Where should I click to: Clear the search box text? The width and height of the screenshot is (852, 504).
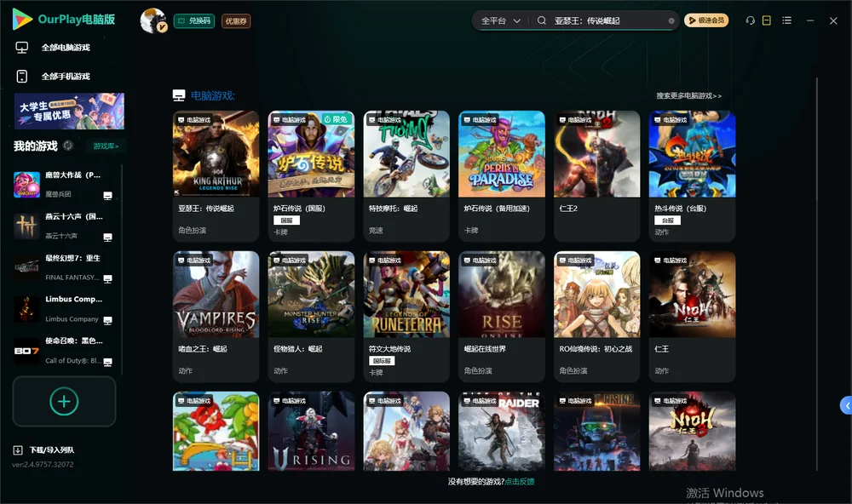pyautogui.click(x=671, y=20)
